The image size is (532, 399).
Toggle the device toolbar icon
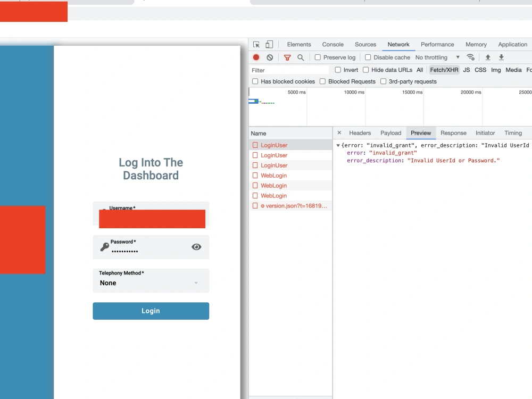click(x=269, y=45)
